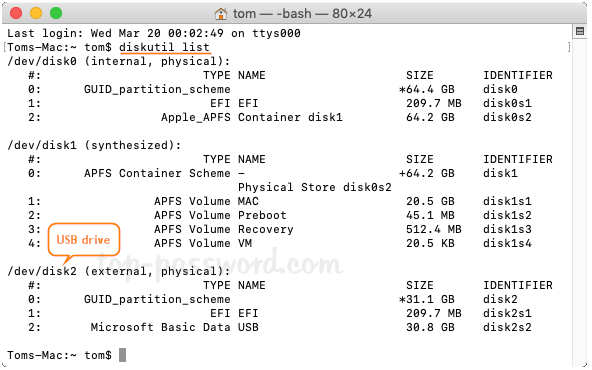Click the '*31.1 GB' size of disk2
This screenshot has width=592, height=370.
click(x=427, y=299)
